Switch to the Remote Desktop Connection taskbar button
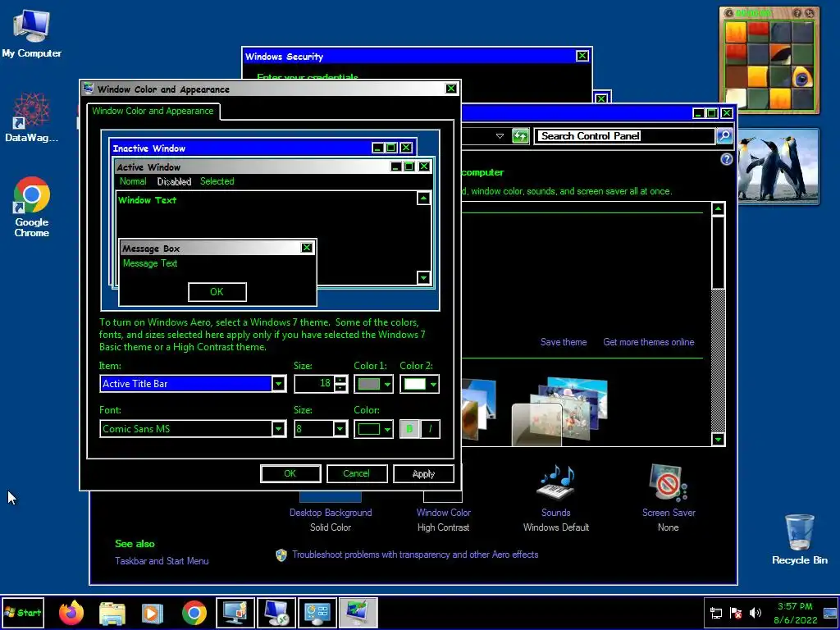Image resolution: width=840 pixels, height=630 pixels. tap(276, 613)
